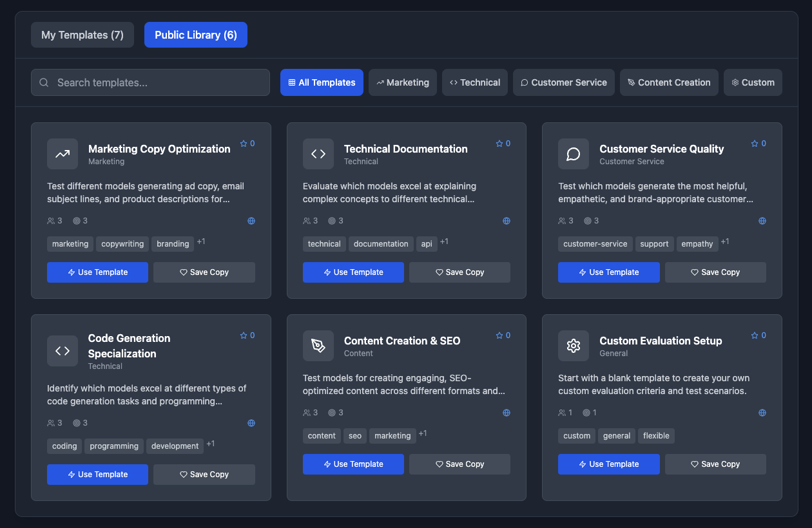Use the Custom Evaluation Setup template
The height and width of the screenshot is (528, 812).
point(609,464)
